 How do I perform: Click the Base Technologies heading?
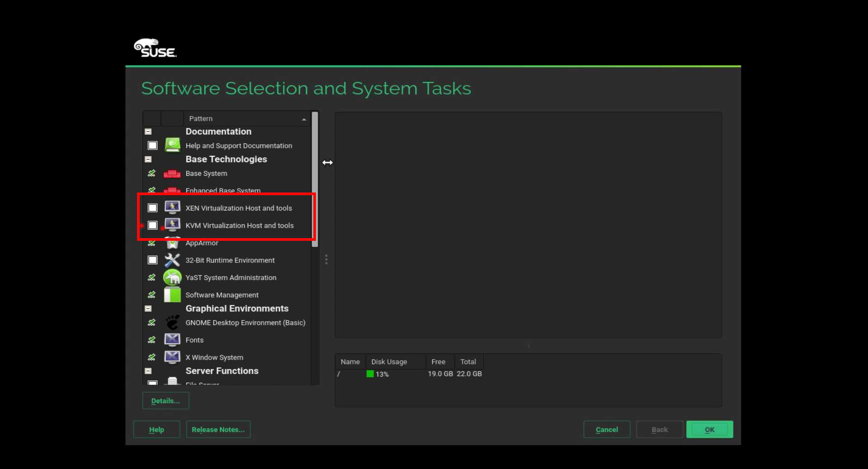click(226, 159)
